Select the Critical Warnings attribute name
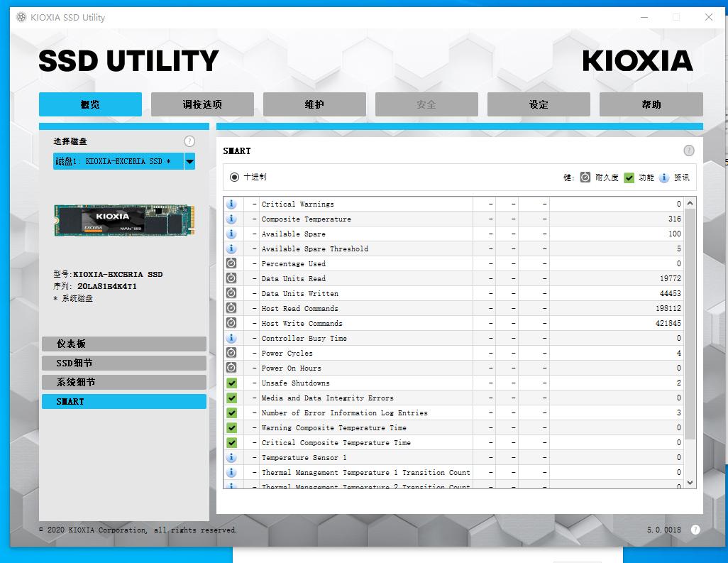Viewport: 728px width, 563px height. pyautogui.click(x=297, y=204)
